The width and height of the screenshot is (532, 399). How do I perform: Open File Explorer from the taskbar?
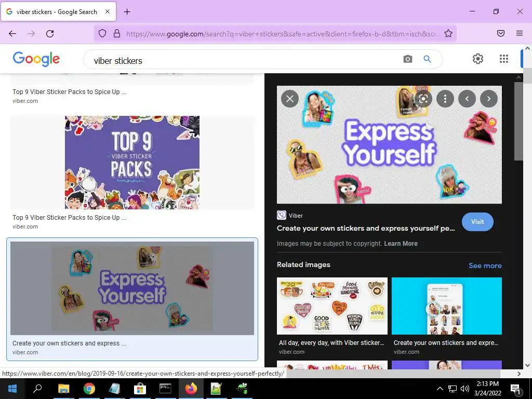(63, 389)
